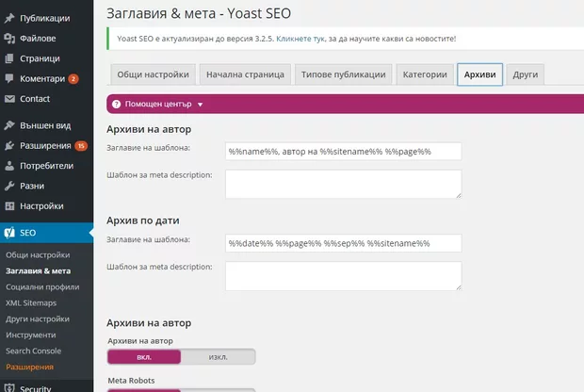Click the Contact envelope icon
The height and width of the screenshot is (392, 584).
[x=9, y=98]
